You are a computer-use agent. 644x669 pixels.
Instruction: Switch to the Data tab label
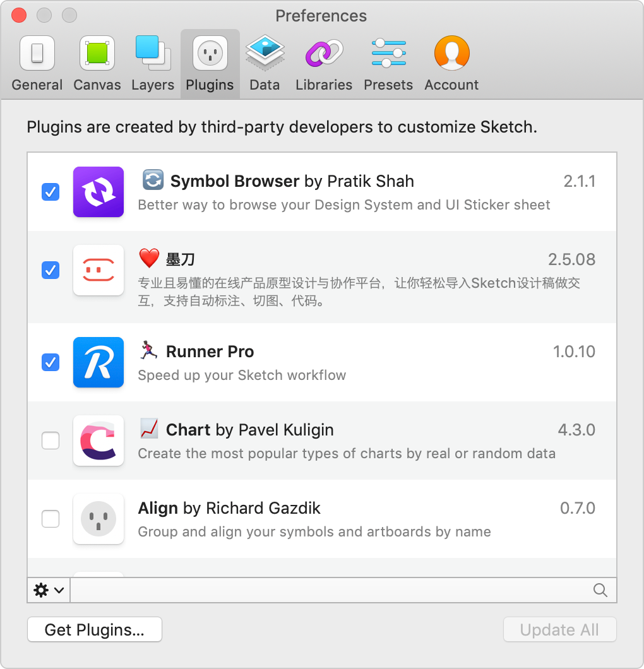[x=265, y=85]
